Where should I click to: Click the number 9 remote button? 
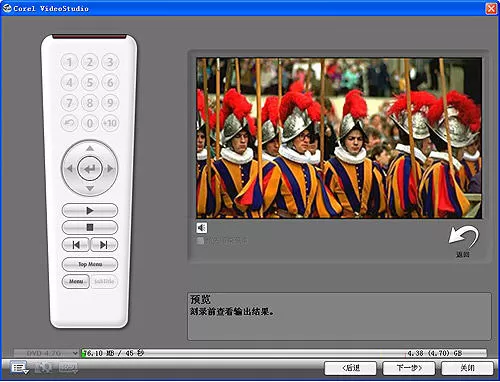click(110, 103)
